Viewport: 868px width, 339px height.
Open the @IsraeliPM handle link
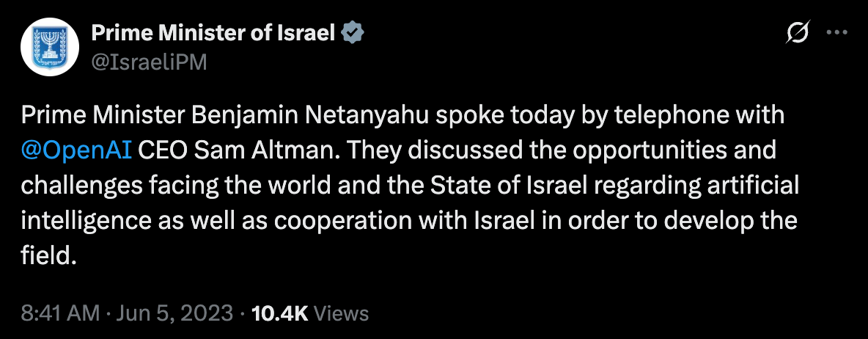tap(148, 62)
